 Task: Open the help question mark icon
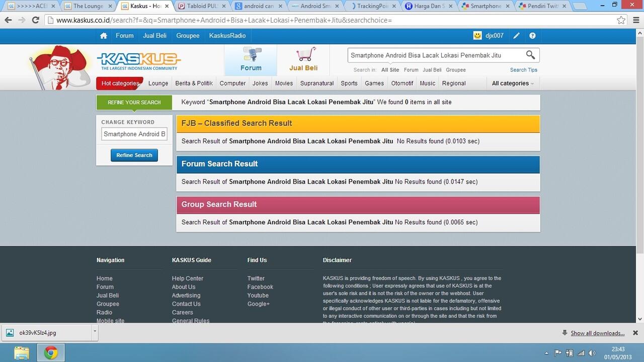532,36
